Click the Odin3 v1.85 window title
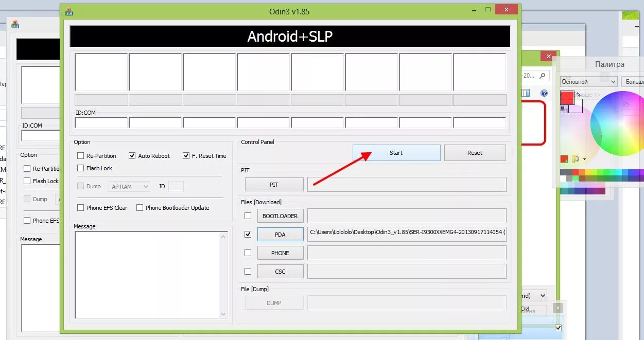 point(289,11)
